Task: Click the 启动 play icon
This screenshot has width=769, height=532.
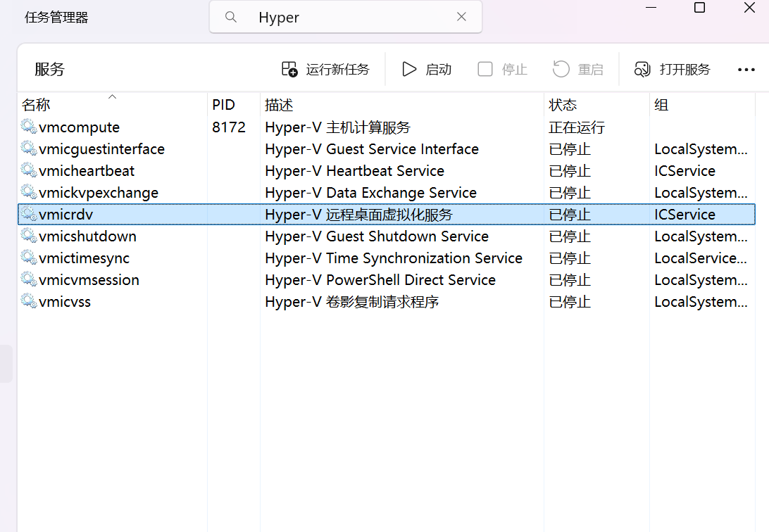Action: [x=409, y=69]
